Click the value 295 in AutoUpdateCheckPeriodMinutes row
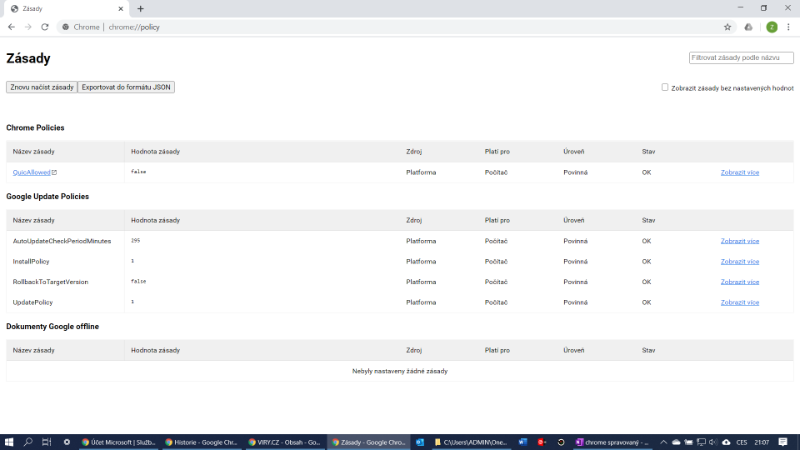 coord(135,240)
